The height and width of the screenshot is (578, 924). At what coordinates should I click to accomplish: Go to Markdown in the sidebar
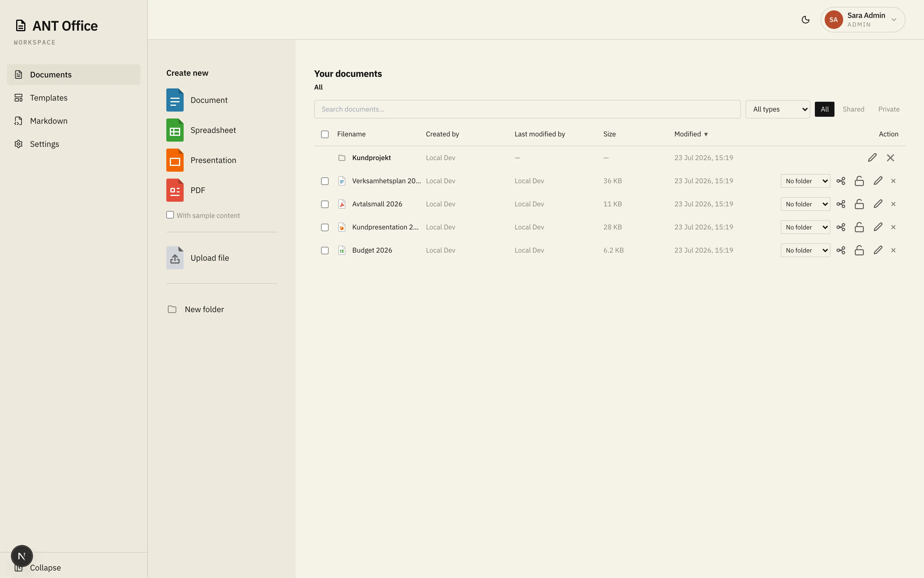74,121
